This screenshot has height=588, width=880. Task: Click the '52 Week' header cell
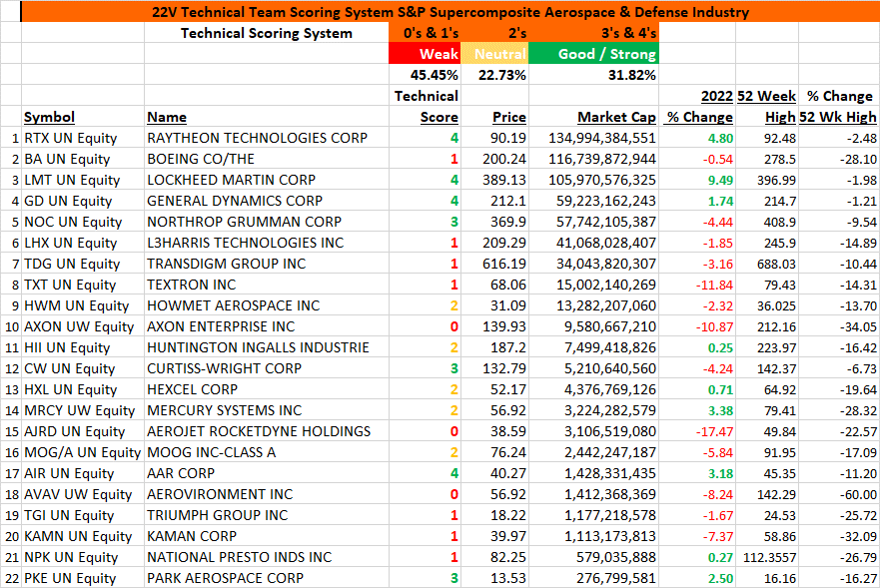(x=766, y=96)
